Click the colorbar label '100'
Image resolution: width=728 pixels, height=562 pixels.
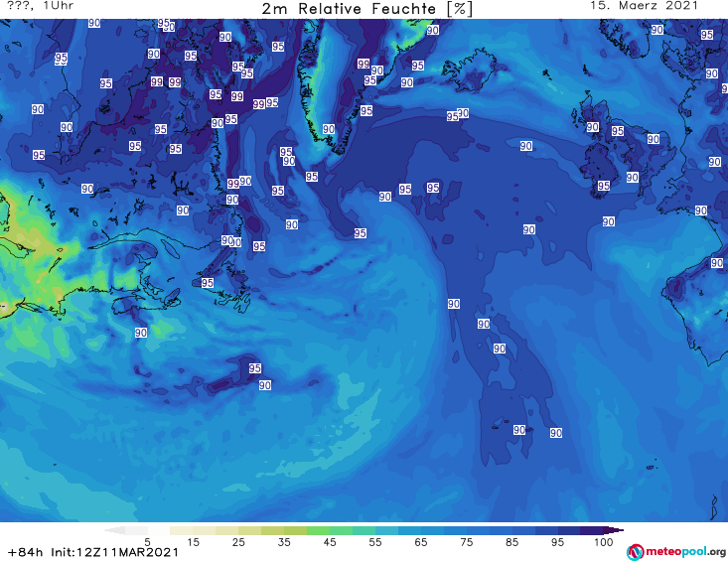coord(604,542)
